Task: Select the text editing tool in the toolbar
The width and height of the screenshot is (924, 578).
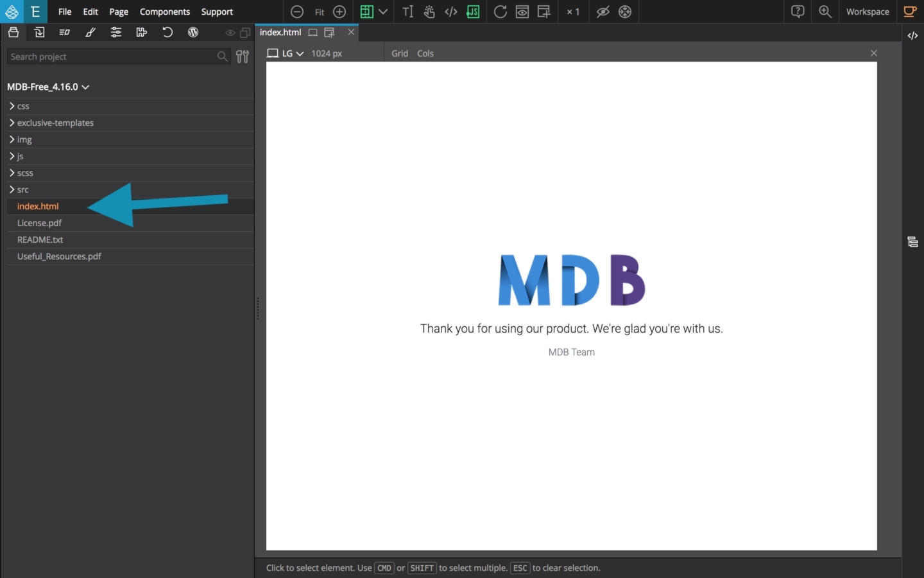Action: [407, 12]
